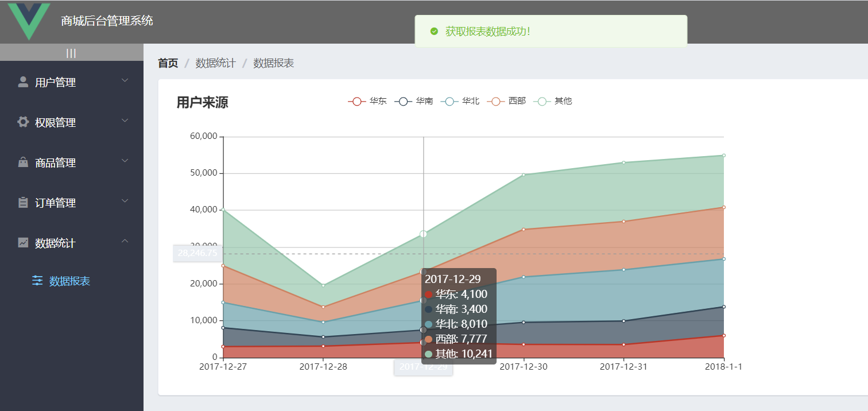The height and width of the screenshot is (411, 868).
Task: Select the 数据报表 submenu item
Action: [72, 281]
